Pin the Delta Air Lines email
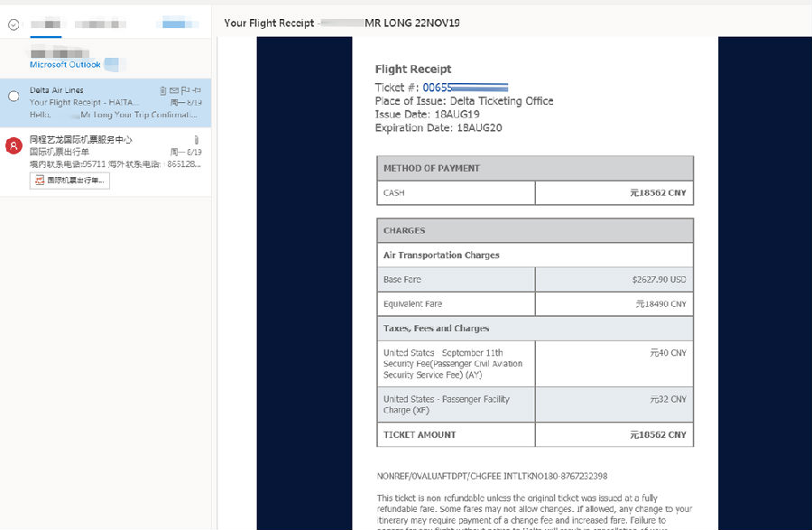Screen dimensions: 812x530 [x=196, y=90]
